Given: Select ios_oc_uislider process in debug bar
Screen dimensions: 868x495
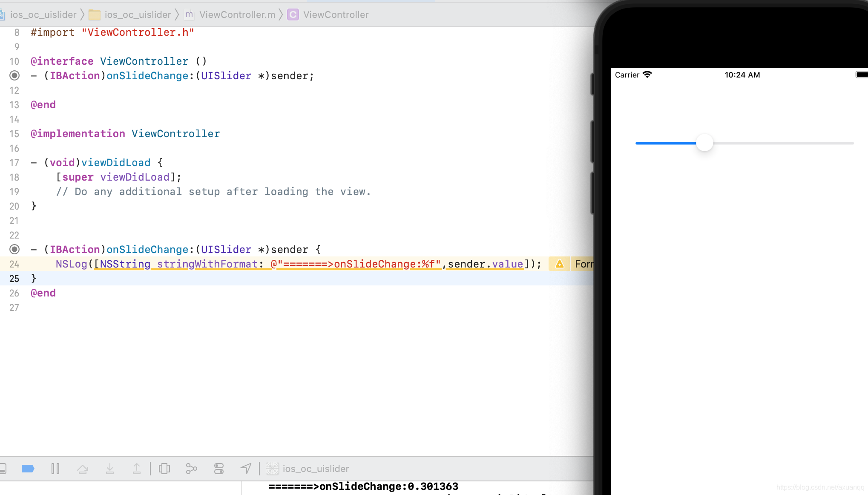Looking at the screenshot, I should [x=315, y=469].
